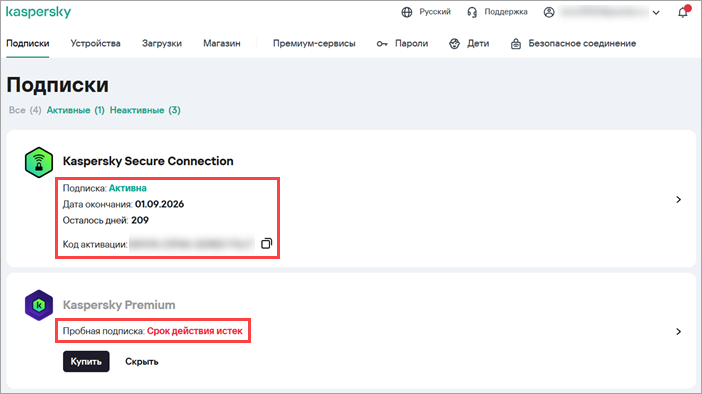Open Kaspersky Premium details chevron

tap(678, 331)
